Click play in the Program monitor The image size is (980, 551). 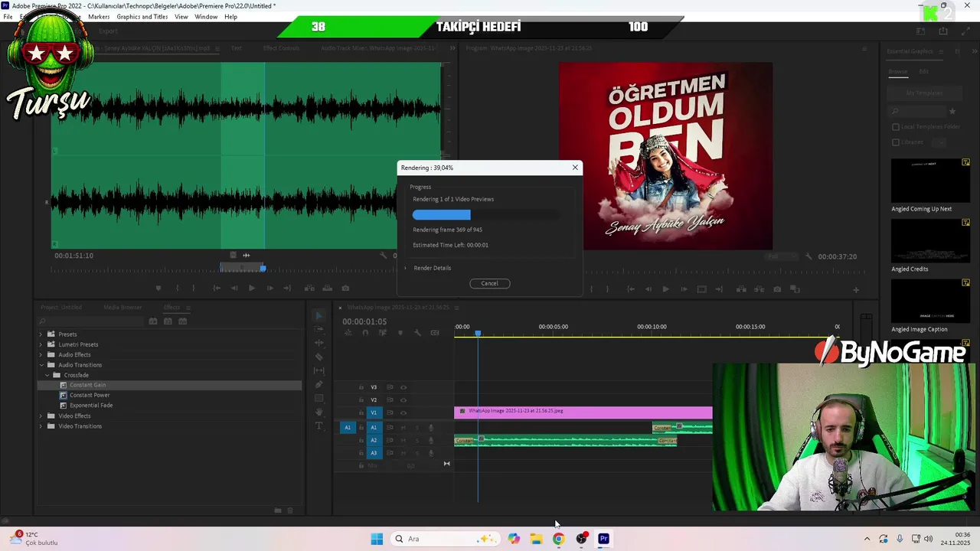[x=665, y=289]
